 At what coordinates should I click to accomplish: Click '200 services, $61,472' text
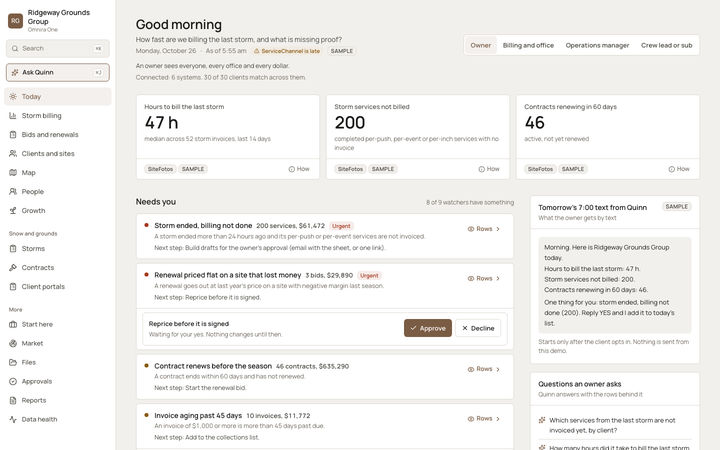click(x=290, y=226)
